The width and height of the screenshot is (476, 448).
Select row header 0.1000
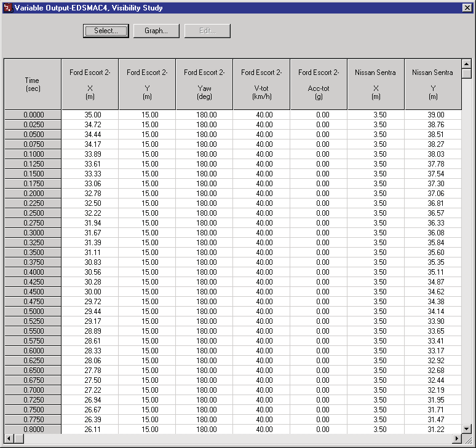click(33, 154)
